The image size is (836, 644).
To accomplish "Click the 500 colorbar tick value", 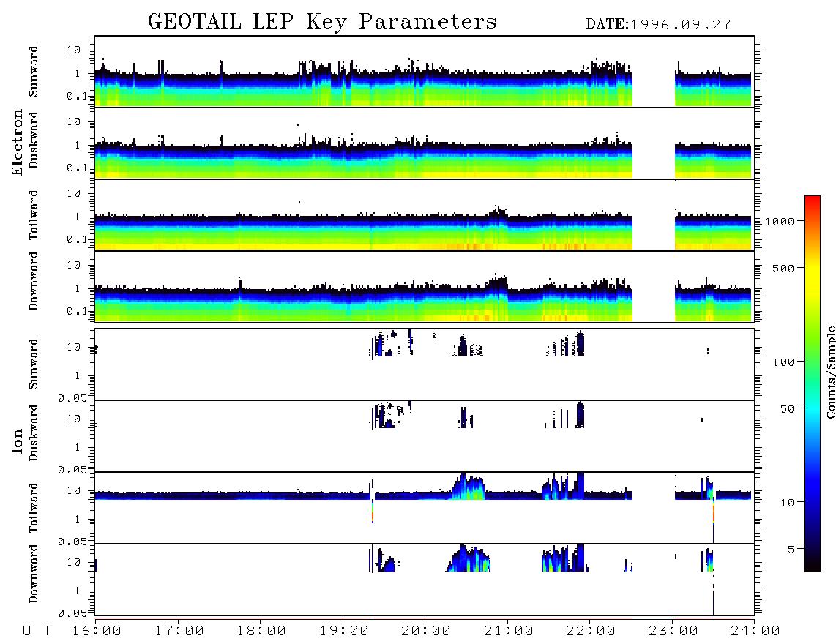I will 784,268.
